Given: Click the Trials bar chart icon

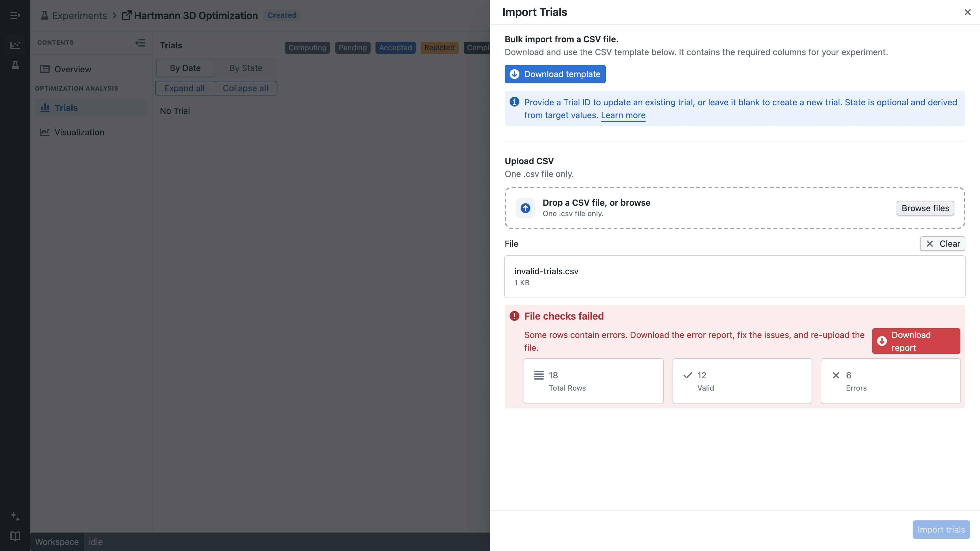Looking at the screenshot, I should tap(45, 108).
